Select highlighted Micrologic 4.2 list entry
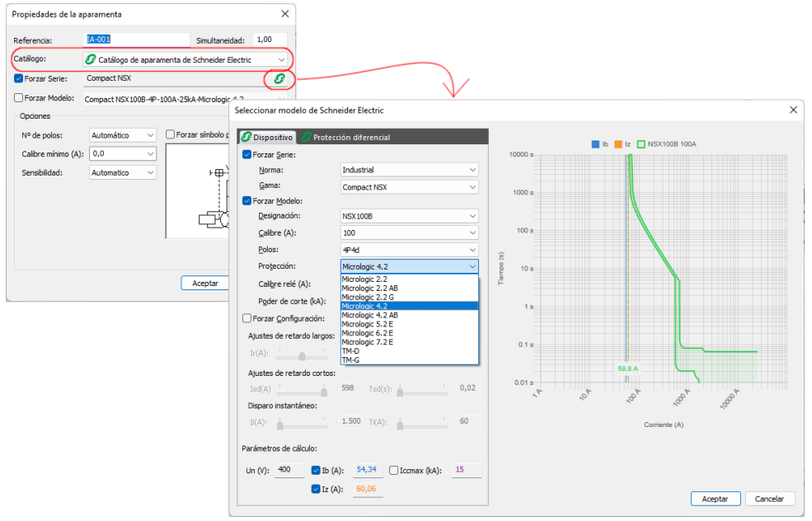812x521 pixels. click(x=409, y=306)
